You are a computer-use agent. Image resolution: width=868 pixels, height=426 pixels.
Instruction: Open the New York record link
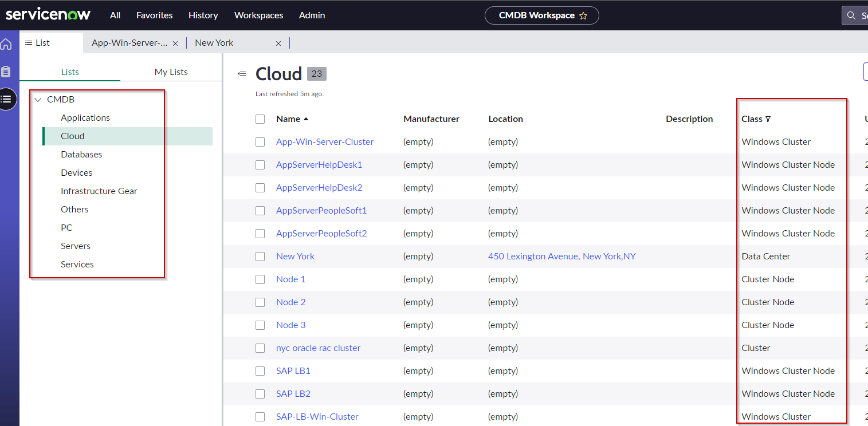tap(295, 257)
